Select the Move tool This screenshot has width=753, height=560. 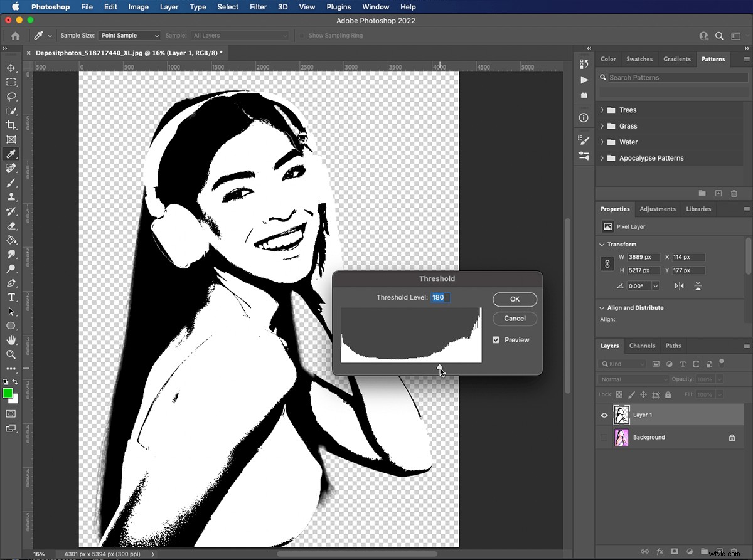[11, 68]
